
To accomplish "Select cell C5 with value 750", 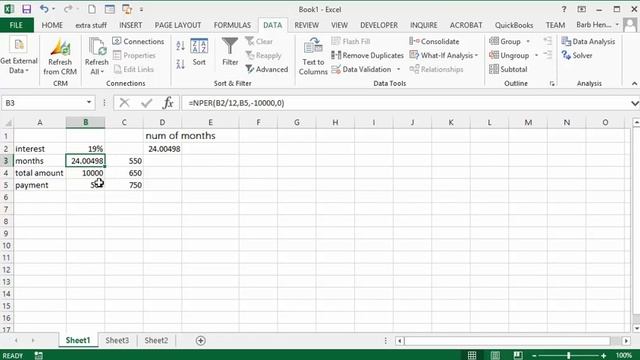I will (x=124, y=185).
